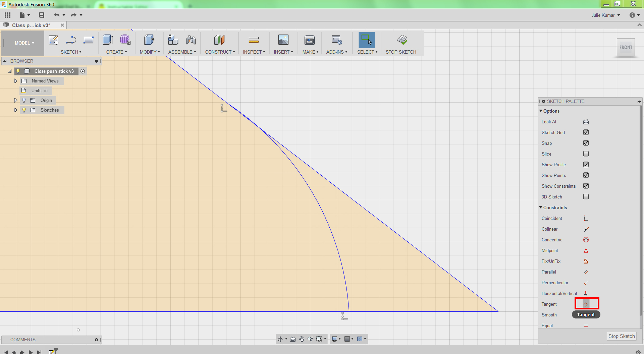Screen dimensions: 644x354
Task: Click the timeline Play button
Action: click(31, 352)
